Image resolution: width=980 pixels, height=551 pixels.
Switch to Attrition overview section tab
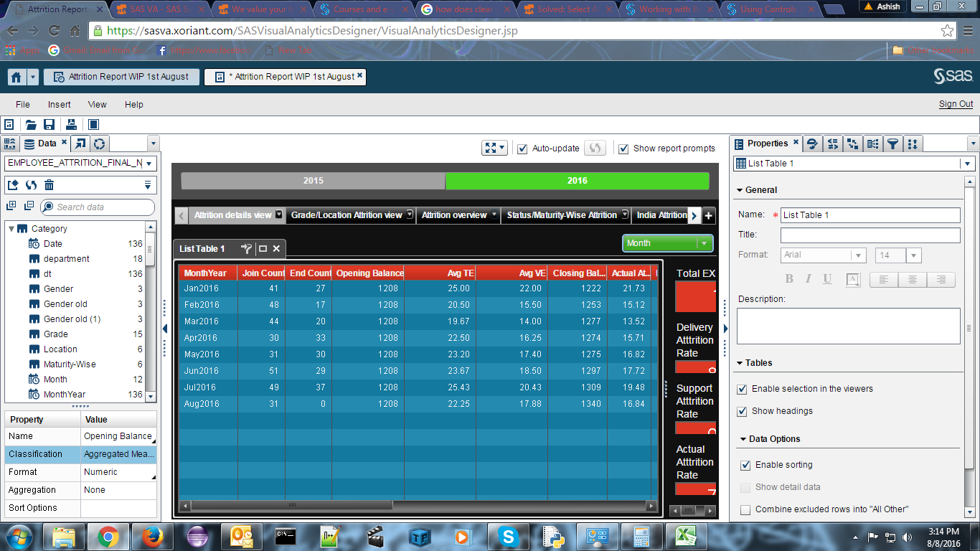click(454, 215)
